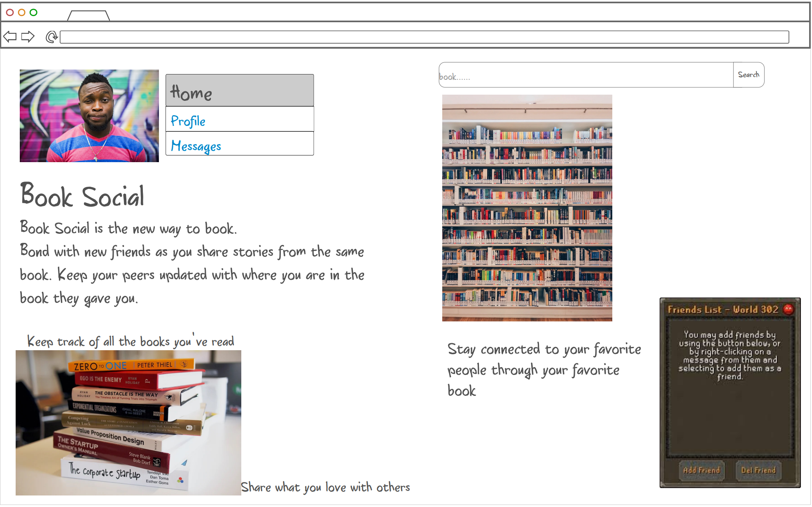Click the Del Friend button
The height and width of the screenshot is (507, 812).
758,470
